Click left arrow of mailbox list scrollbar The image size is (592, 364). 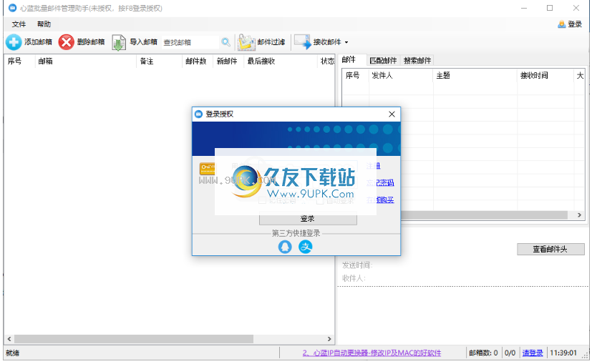(x=9, y=339)
